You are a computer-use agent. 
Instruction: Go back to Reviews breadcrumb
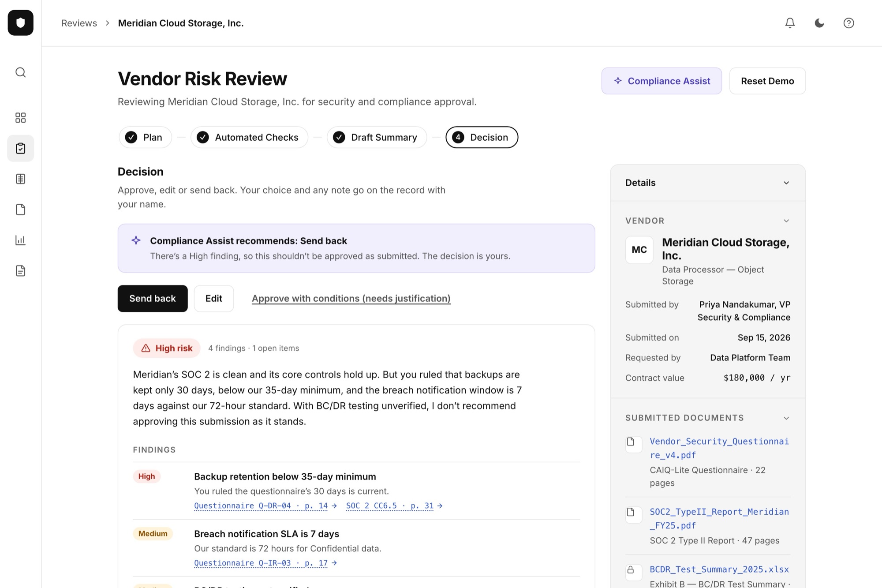[79, 23]
